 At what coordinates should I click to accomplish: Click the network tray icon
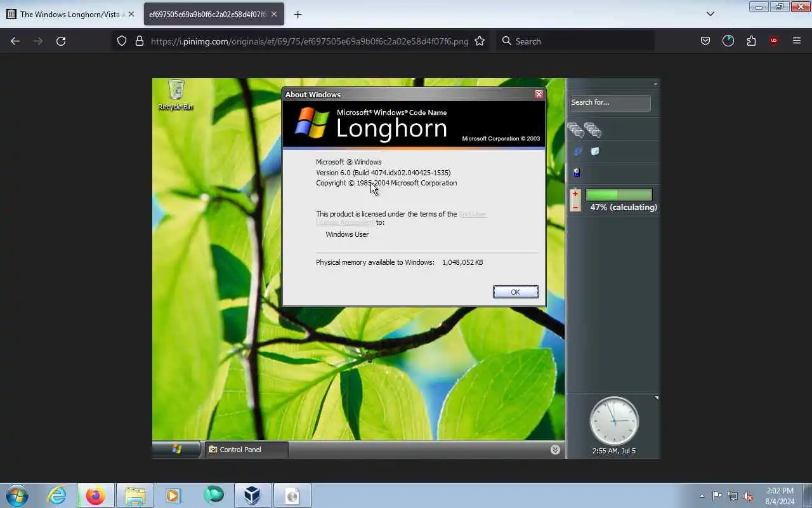[x=733, y=496]
